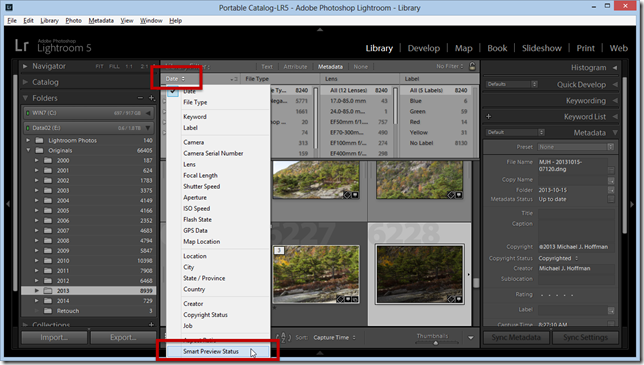Collapse the Originals folder
Viewport: 644px width, 365px height.
pos(28,150)
